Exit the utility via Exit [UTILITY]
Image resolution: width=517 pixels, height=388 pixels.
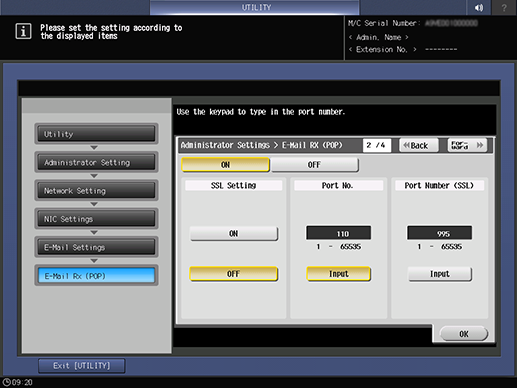point(82,366)
